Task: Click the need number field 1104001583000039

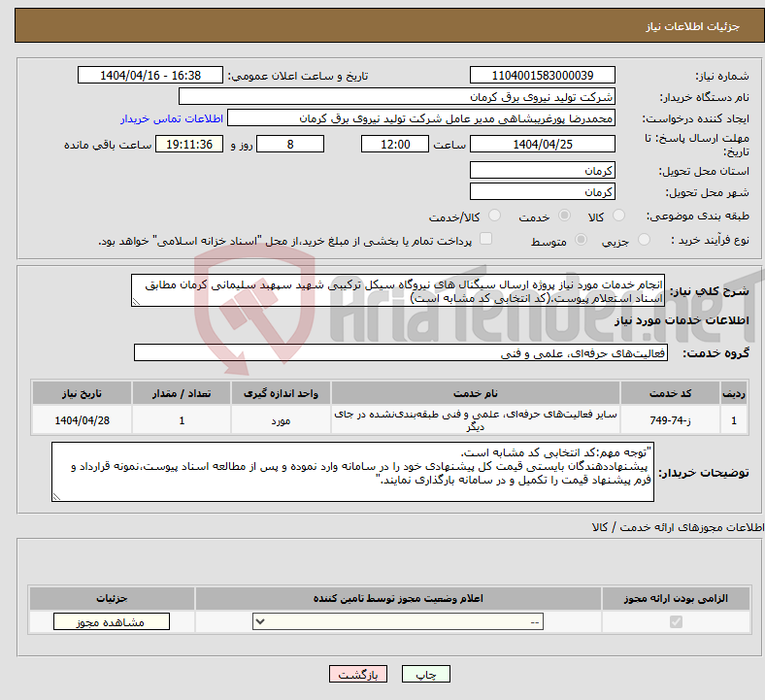Action: (x=542, y=75)
